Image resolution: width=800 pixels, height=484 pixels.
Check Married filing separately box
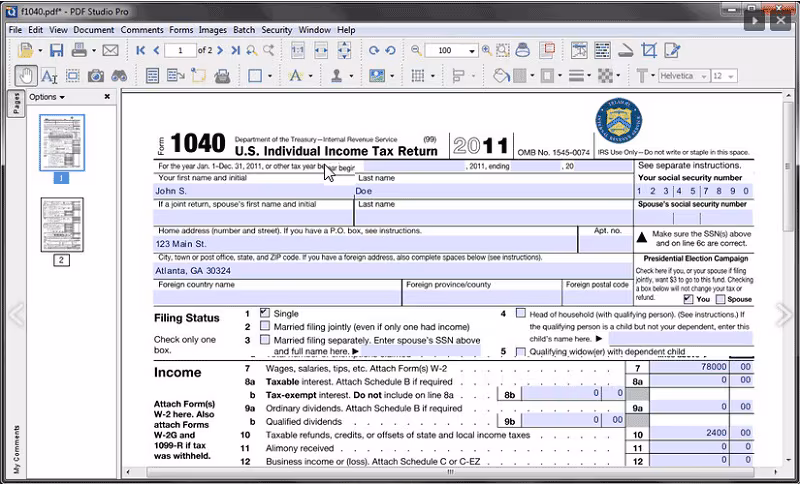264,339
